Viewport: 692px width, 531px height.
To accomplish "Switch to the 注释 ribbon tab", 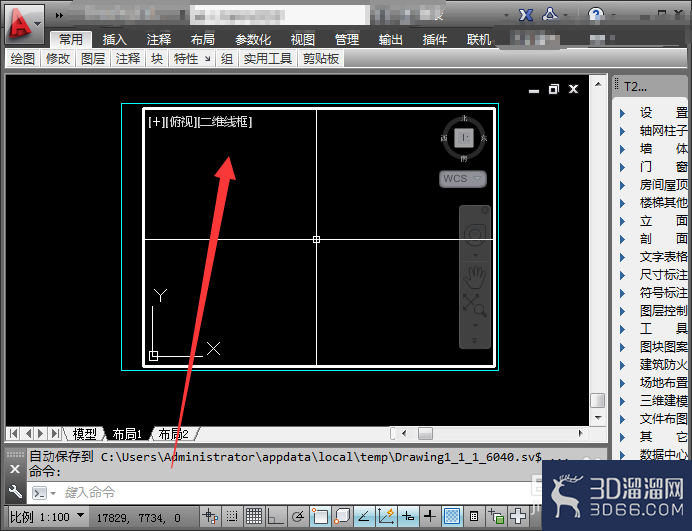I will 158,40.
